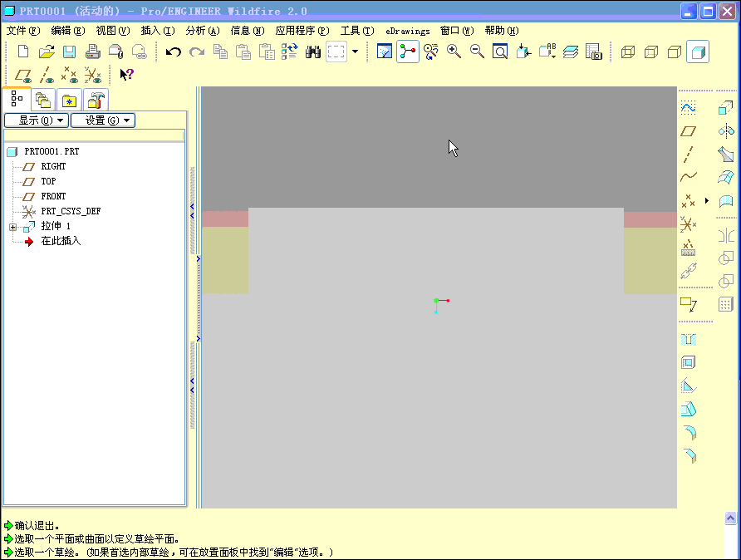The height and width of the screenshot is (560, 741).
Task: Select the TOP datum plane in tree
Action: pyautogui.click(x=48, y=181)
